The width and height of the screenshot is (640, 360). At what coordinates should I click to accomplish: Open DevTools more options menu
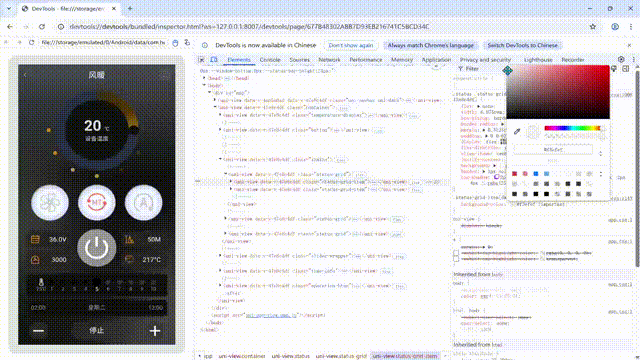pyautogui.click(x=633, y=59)
